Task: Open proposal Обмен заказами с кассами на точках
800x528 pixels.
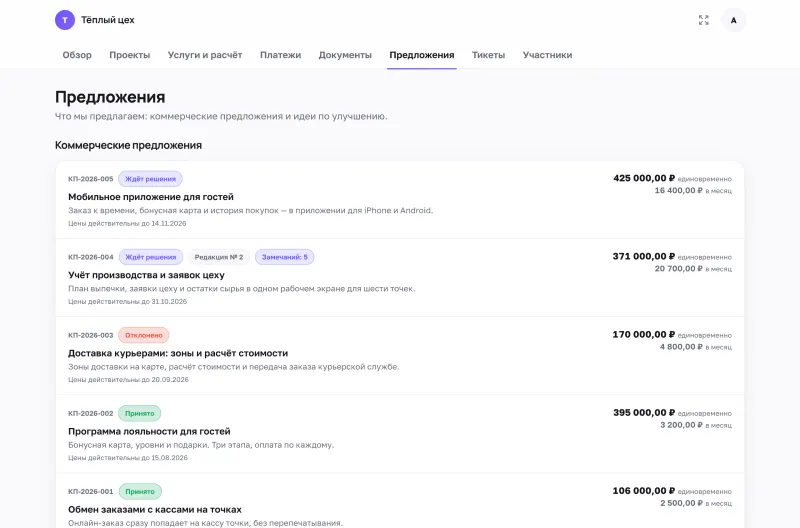Action: click(x=155, y=509)
